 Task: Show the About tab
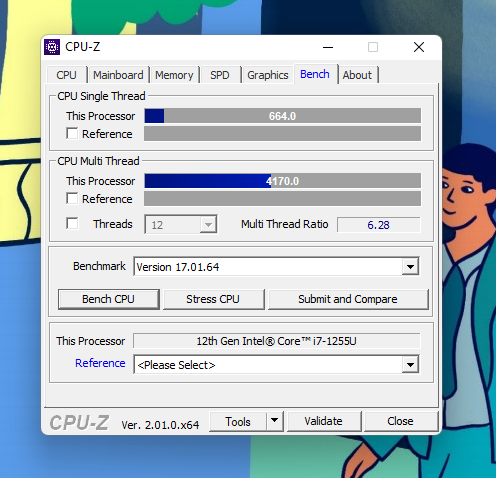pyautogui.click(x=357, y=75)
